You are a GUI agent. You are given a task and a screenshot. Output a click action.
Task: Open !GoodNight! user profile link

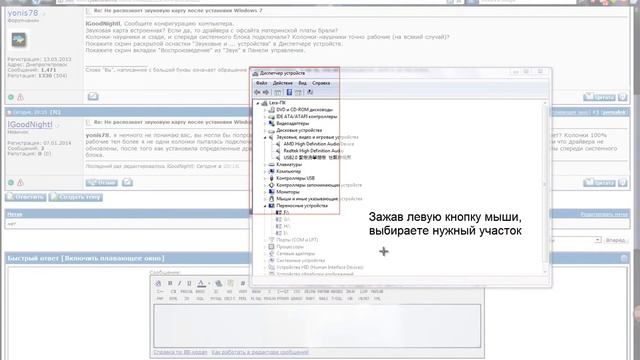[x=30, y=124]
